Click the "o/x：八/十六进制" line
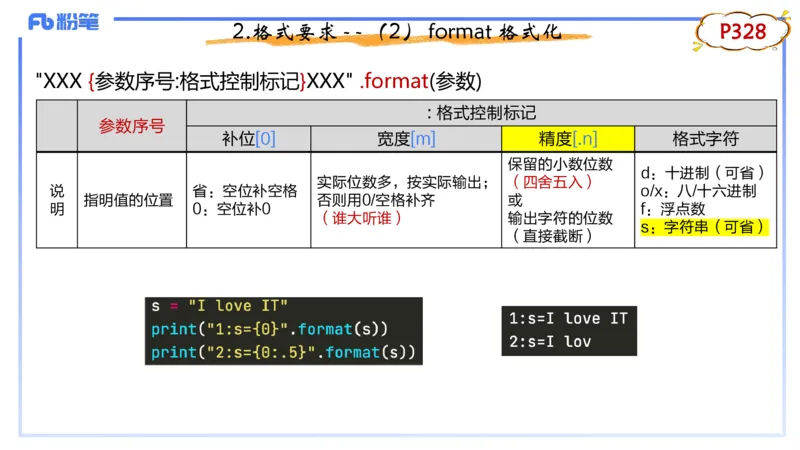This screenshot has width=800, height=450. (x=698, y=191)
